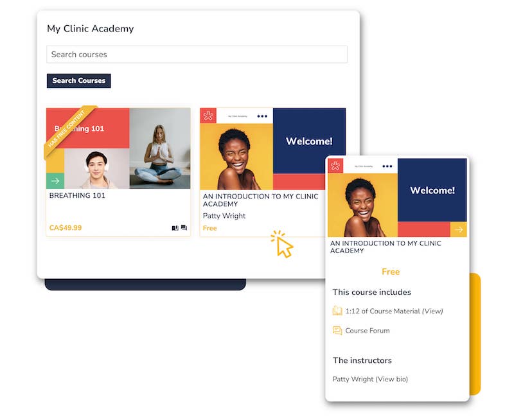Open the three-dot menu on the course list card
The width and height of the screenshot is (514, 420).
[261, 116]
